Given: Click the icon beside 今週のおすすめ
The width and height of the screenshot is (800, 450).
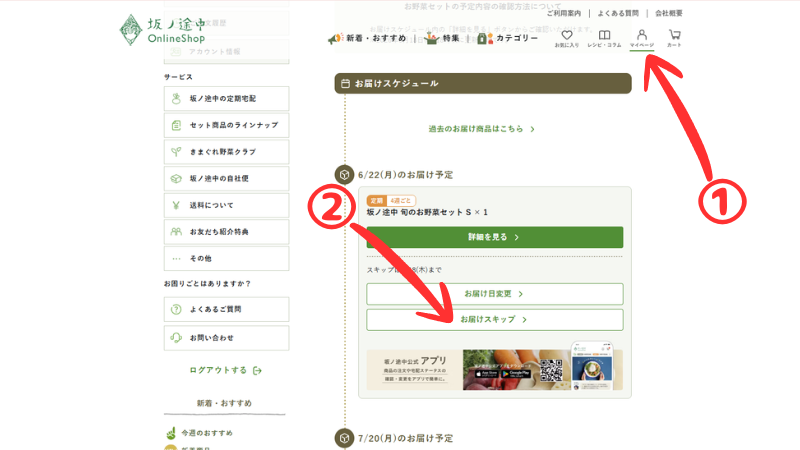Looking at the screenshot, I should (x=171, y=433).
